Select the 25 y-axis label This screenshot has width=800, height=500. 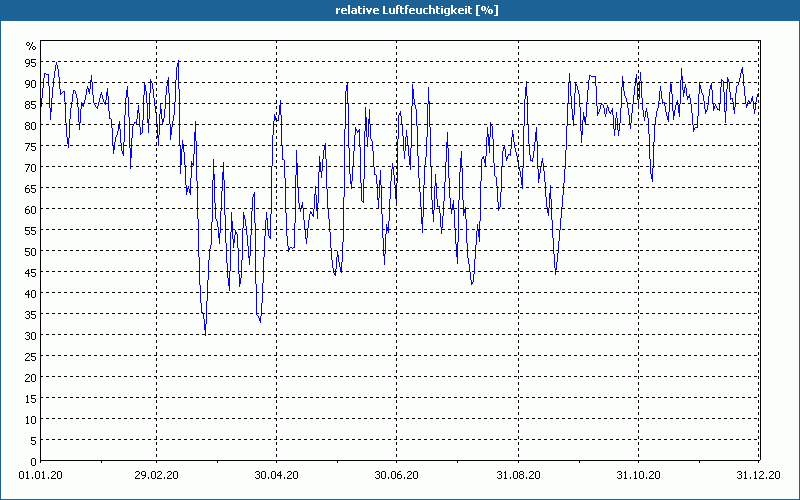click(31, 356)
